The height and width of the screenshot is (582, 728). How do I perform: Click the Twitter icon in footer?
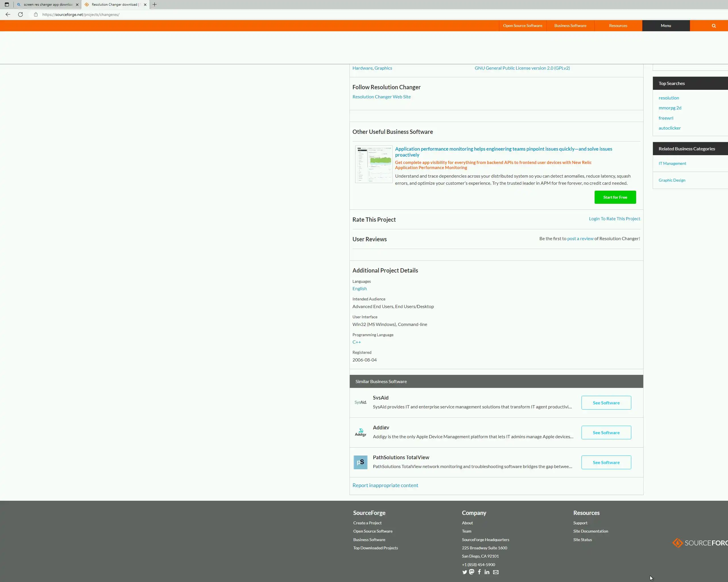pyautogui.click(x=465, y=572)
